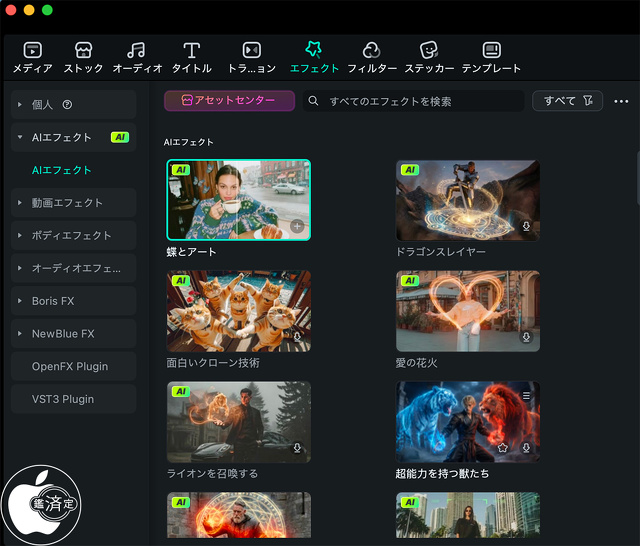Screen dimensions: 640x546
Task: Download the ライオンを召喚する effect
Action: point(297,448)
